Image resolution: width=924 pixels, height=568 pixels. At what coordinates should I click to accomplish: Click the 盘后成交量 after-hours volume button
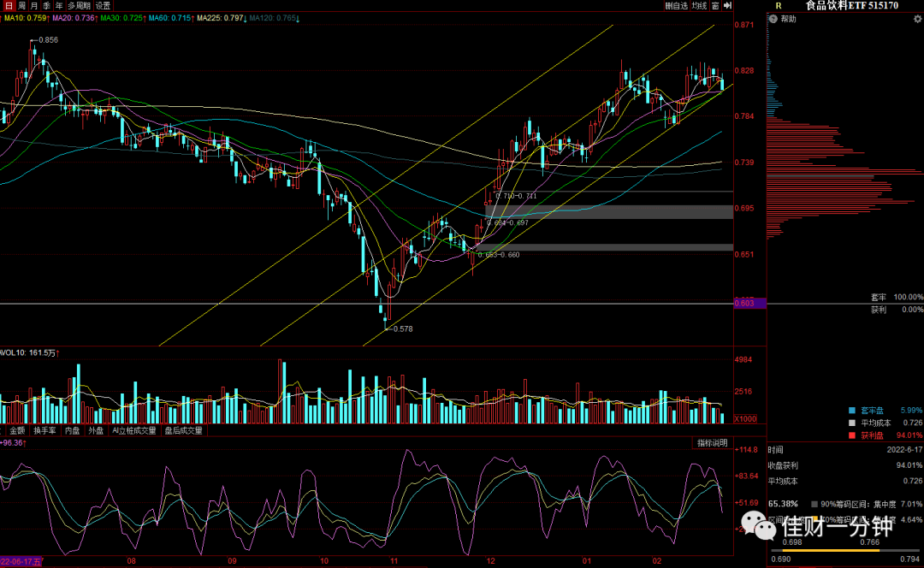[x=183, y=431]
